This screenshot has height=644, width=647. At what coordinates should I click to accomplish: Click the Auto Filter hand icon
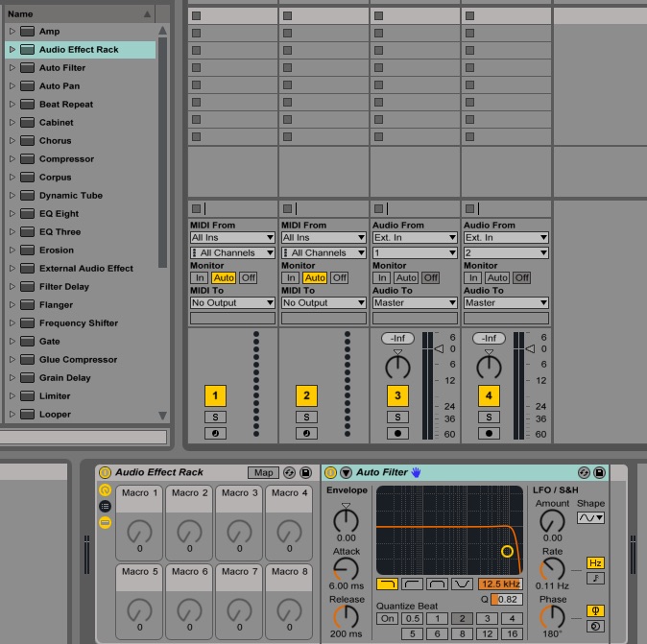[x=416, y=472]
